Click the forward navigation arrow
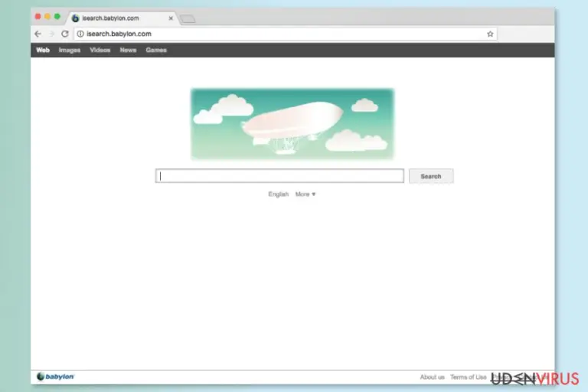 (x=51, y=34)
